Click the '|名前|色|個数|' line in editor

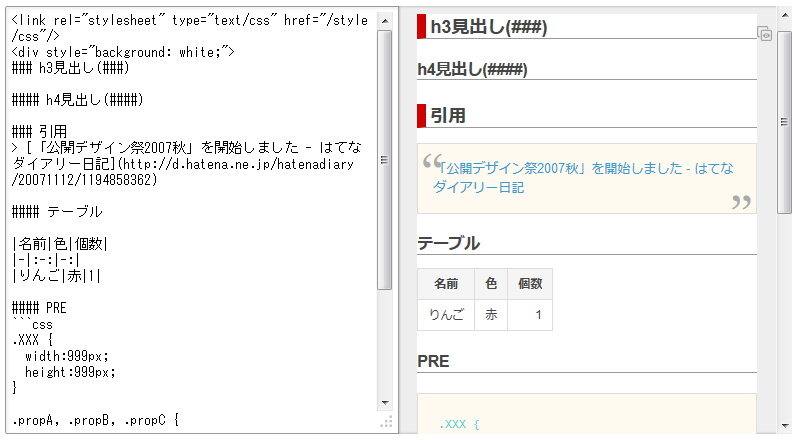60,243
